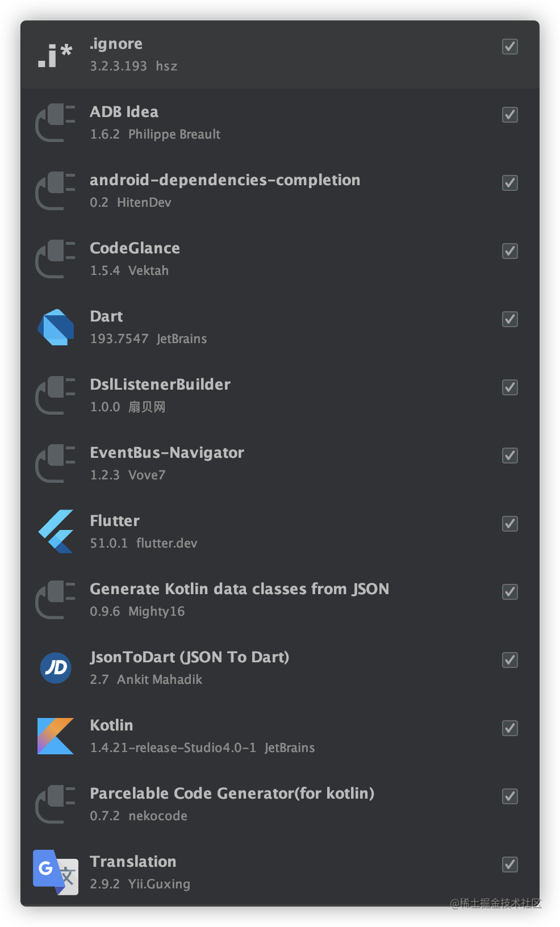Select the EventBus-Navigator plugin name

tap(167, 453)
